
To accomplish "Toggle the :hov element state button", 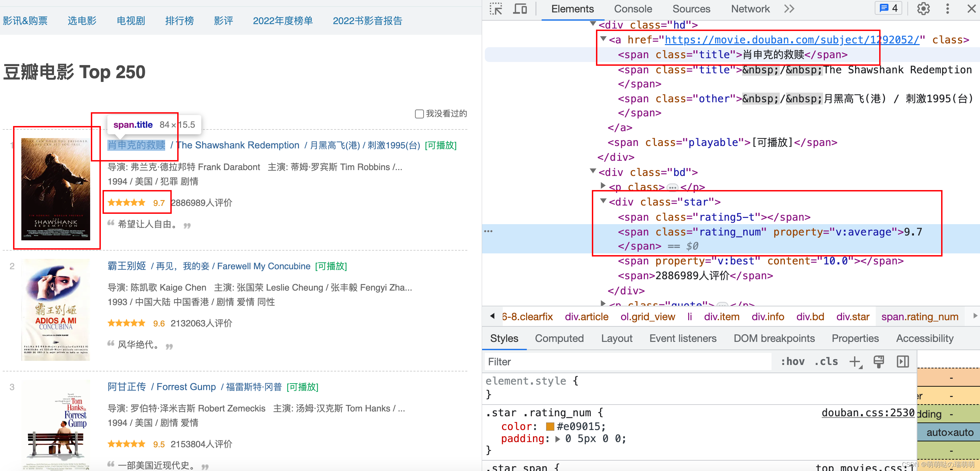I will click(792, 362).
